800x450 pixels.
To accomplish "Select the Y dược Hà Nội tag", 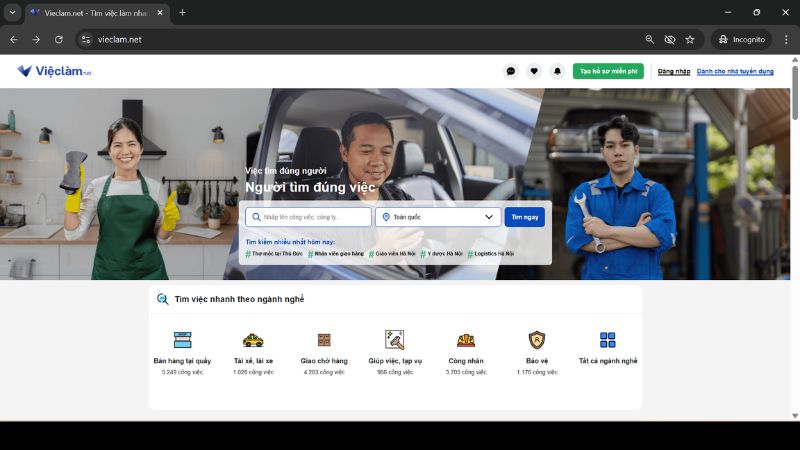I will click(x=441, y=254).
